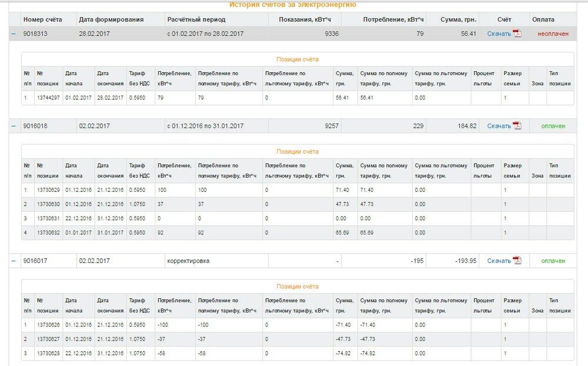Select the sum -74.82 in position 13730628
The image size is (588, 366).
(343, 353)
